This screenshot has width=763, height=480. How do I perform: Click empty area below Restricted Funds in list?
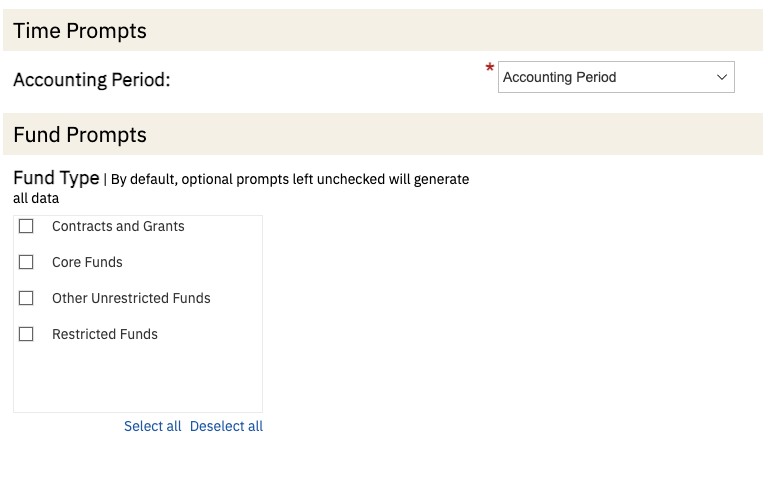(x=137, y=380)
